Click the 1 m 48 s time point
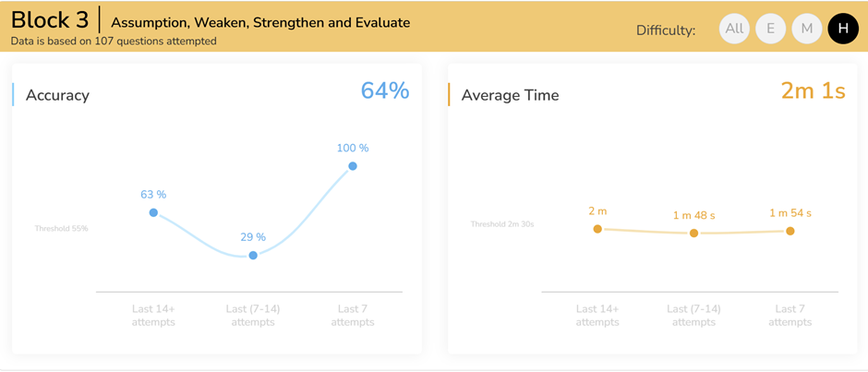This screenshot has width=868, height=372. 693,234
